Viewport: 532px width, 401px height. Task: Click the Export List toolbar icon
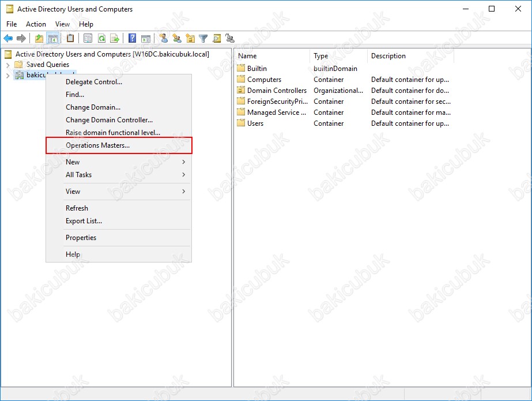[115, 38]
